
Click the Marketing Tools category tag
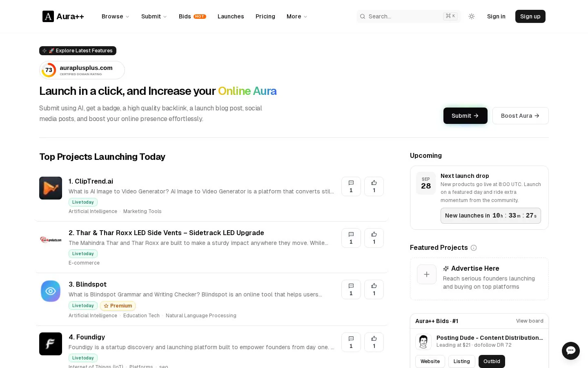pos(143,211)
